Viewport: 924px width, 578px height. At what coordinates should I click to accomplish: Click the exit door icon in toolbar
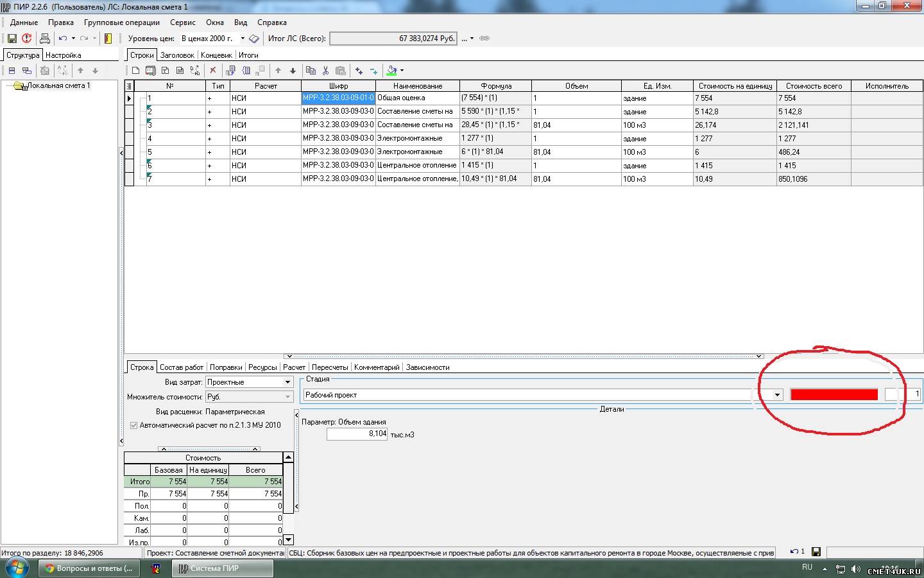(108, 39)
